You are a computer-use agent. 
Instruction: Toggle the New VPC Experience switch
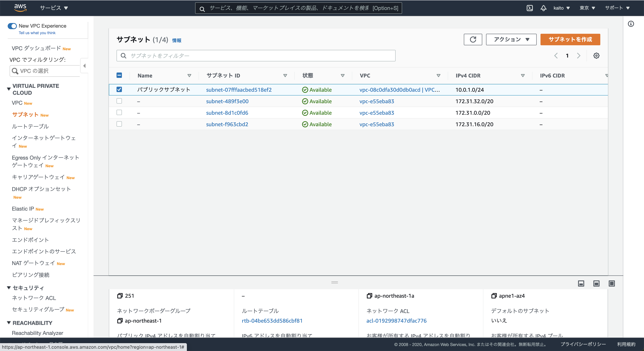point(12,26)
